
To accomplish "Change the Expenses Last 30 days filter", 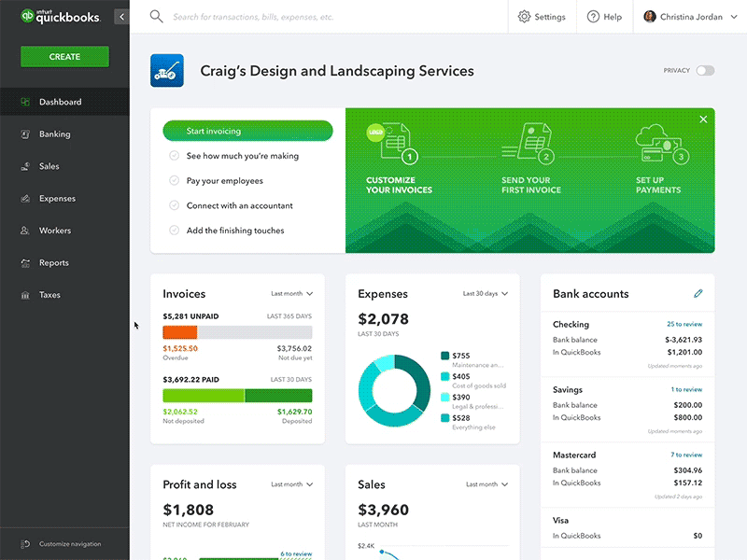I will (484, 292).
